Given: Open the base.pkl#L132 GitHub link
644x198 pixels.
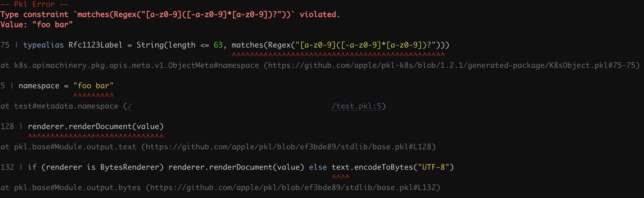Looking at the screenshot, I should coord(293,188).
